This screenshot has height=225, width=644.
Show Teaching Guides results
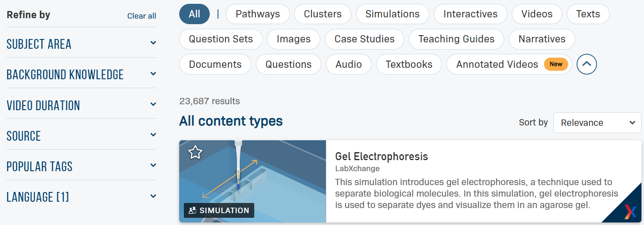click(x=456, y=39)
